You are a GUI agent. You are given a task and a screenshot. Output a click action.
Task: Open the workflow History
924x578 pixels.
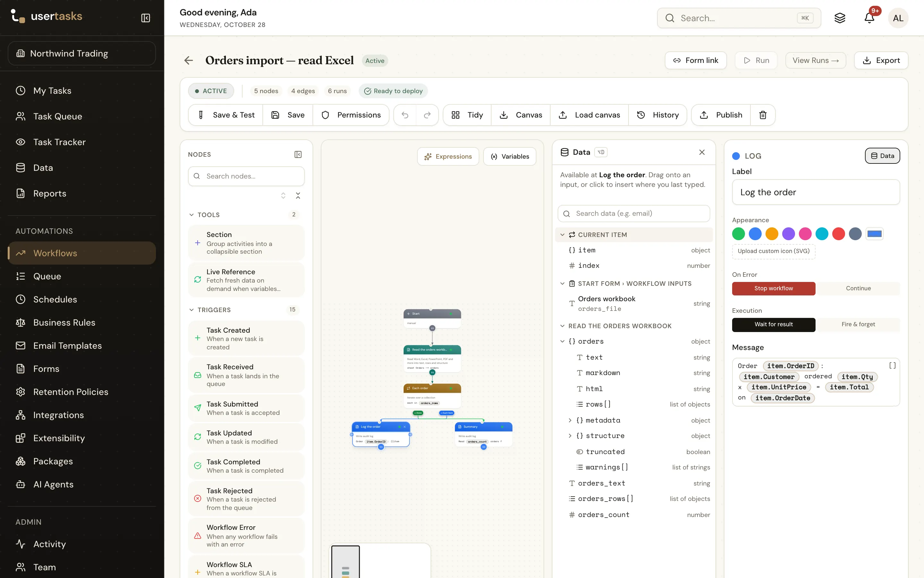point(657,115)
